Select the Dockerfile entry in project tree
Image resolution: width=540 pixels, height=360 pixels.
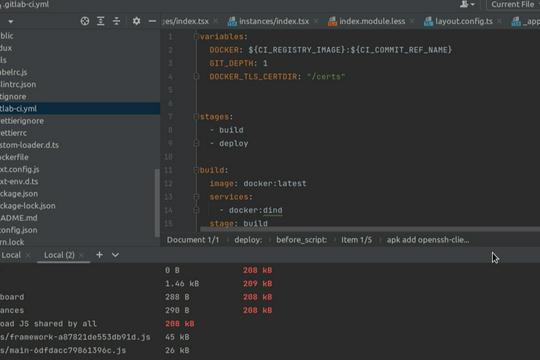[14, 157]
